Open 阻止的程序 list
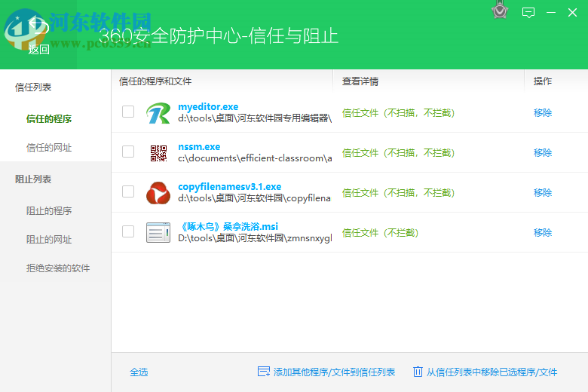Screen dimensions: 588x392 click(x=49, y=211)
